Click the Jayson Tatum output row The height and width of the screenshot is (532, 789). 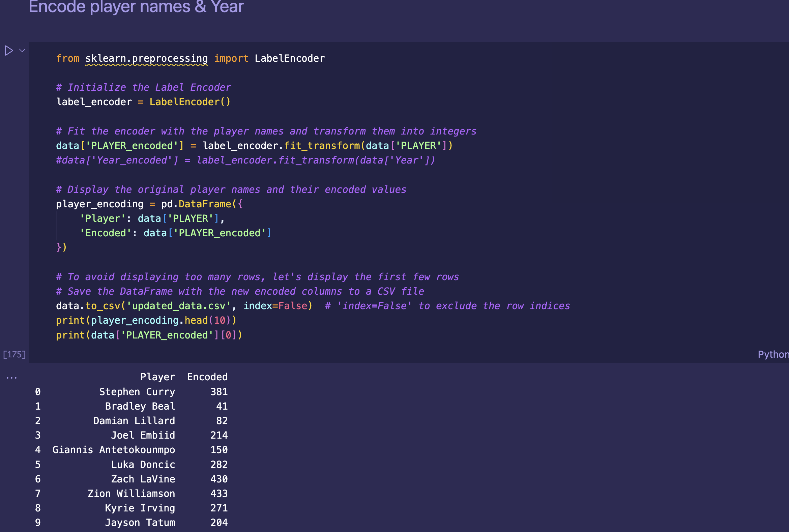pos(140,523)
